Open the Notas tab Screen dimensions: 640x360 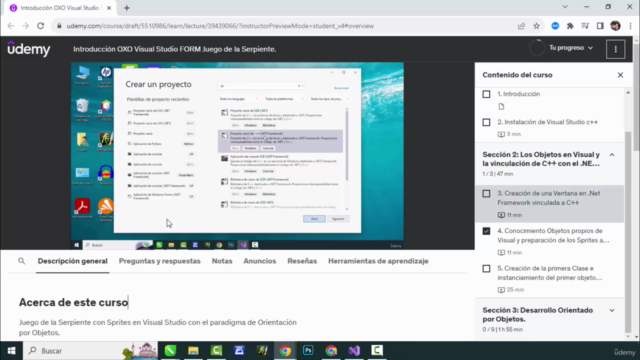pyautogui.click(x=222, y=261)
